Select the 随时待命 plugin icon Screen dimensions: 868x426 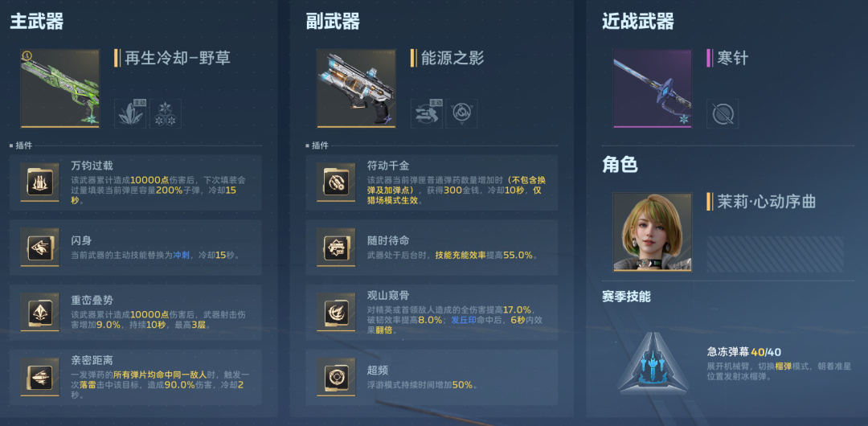click(x=336, y=247)
